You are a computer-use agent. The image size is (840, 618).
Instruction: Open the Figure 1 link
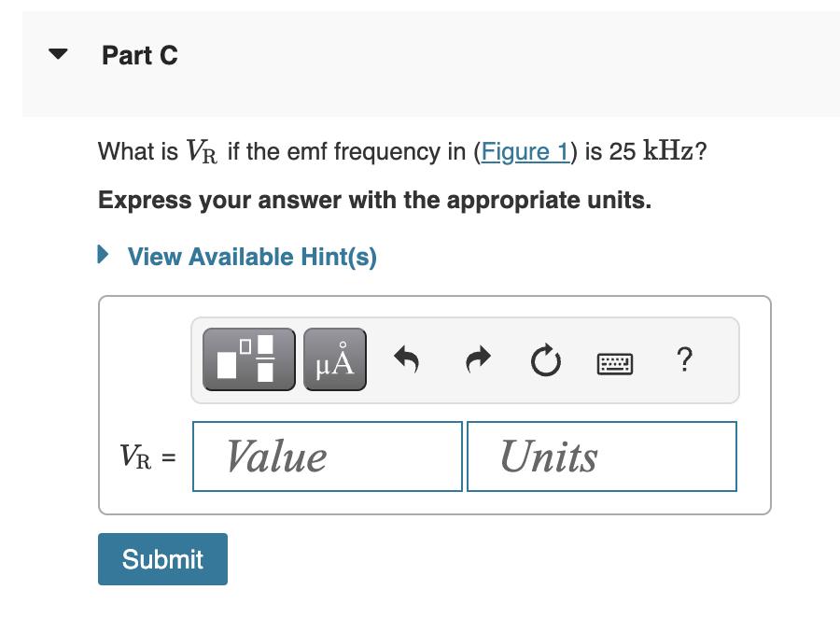click(x=525, y=151)
